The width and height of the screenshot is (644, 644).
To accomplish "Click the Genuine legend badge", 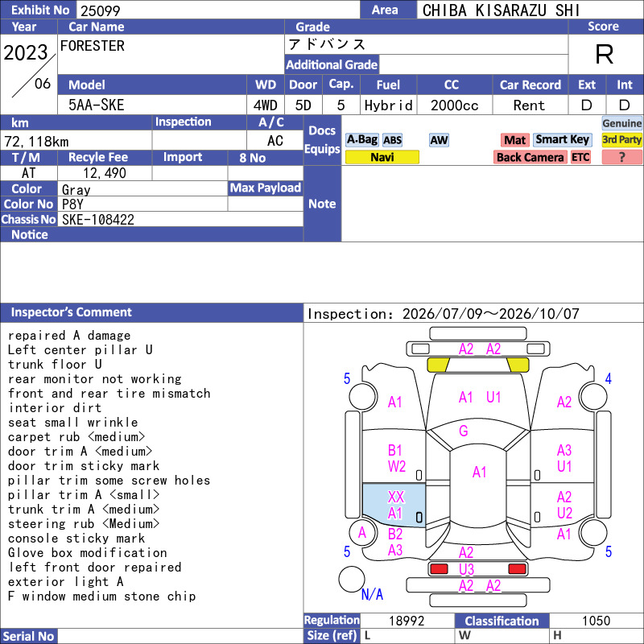I will 621,123.
